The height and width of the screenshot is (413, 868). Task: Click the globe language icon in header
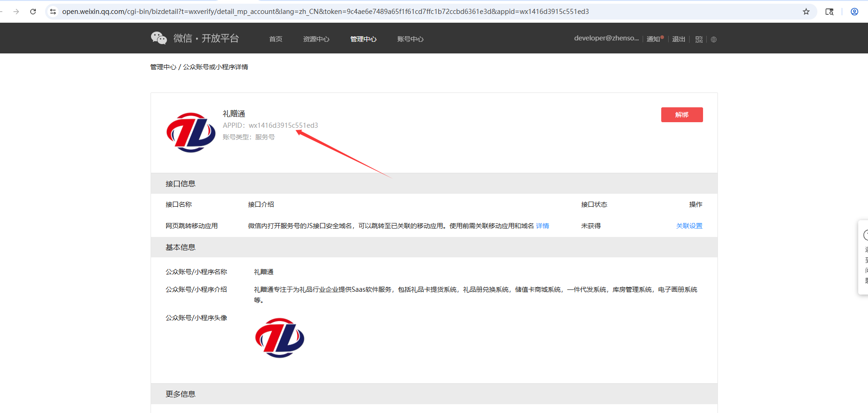pyautogui.click(x=714, y=39)
